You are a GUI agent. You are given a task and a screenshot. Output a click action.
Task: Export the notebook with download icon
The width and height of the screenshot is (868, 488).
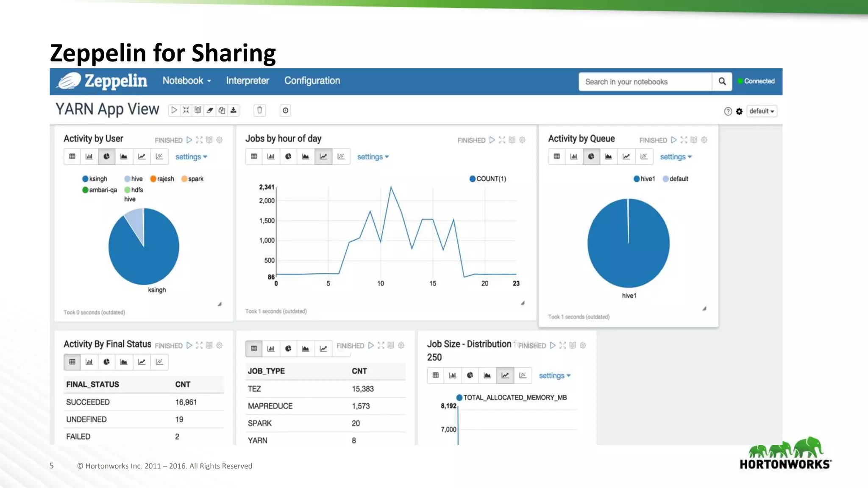point(234,111)
